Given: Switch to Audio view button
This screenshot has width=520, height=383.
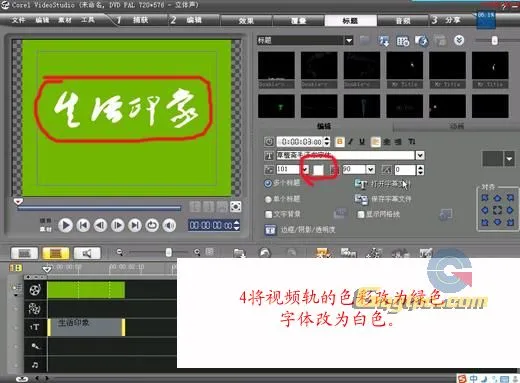Looking at the screenshot, I should tap(87, 253).
